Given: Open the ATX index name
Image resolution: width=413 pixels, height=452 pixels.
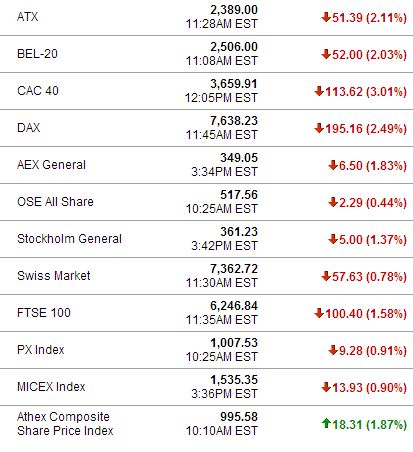Looking at the screenshot, I should (28, 17).
